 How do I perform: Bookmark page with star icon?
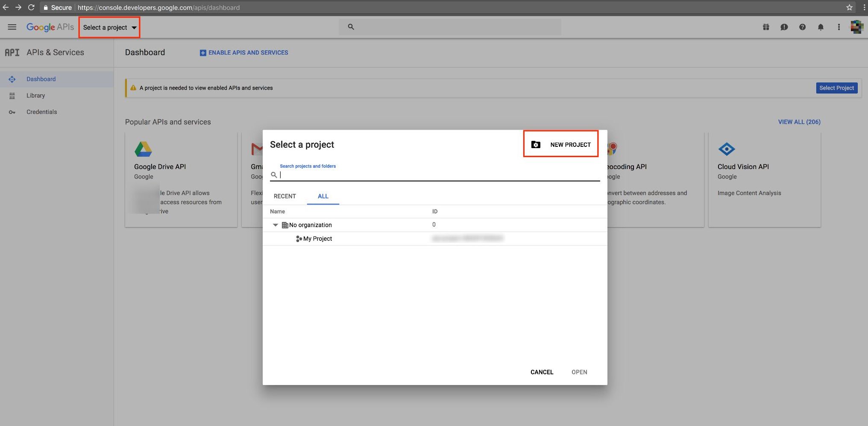(x=849, y=7)
